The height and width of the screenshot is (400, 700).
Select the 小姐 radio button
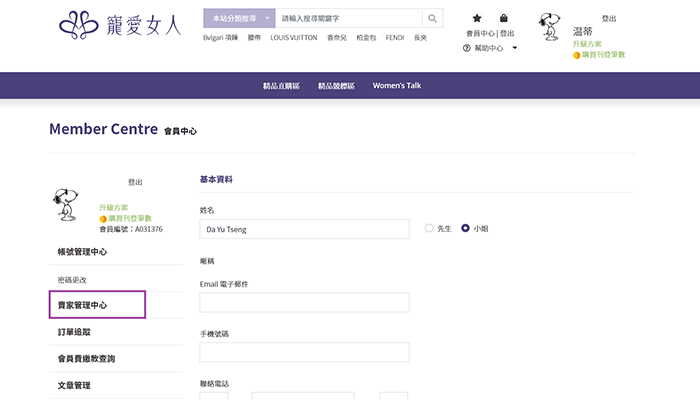pos(465,228)
